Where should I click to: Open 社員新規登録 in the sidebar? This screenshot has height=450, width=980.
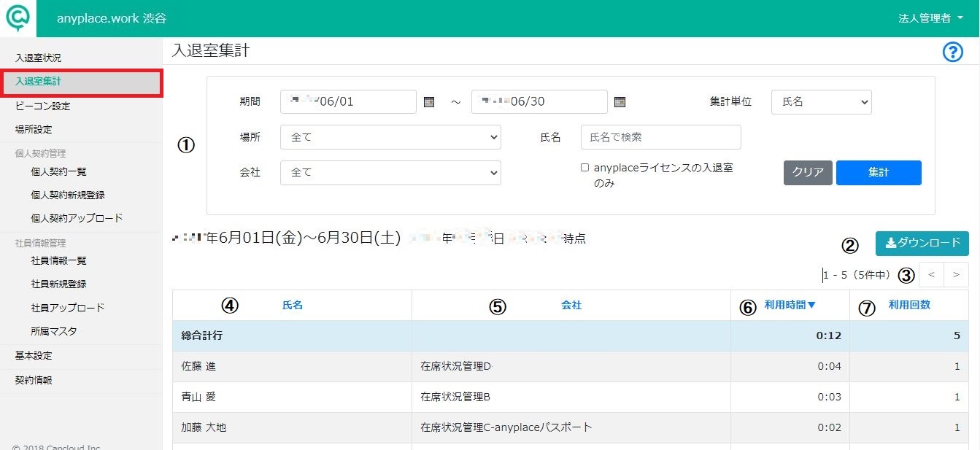[59, 284]
